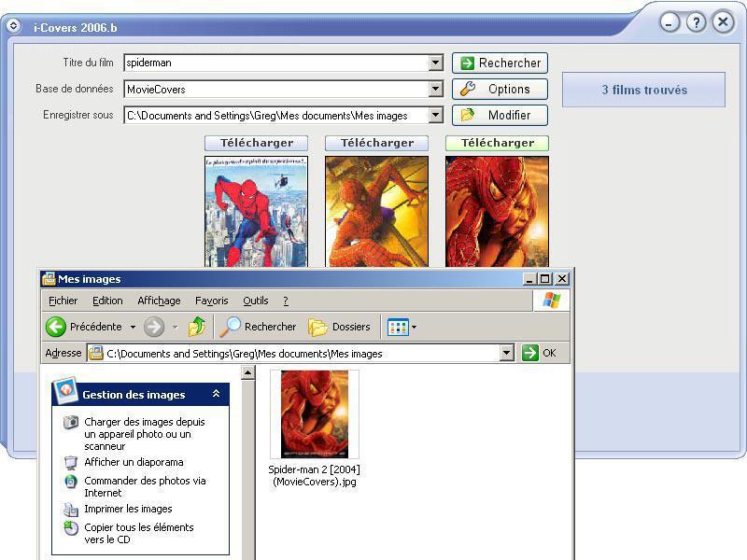Close the Mes images window
The image size is (747, 560).
[562, 279]
